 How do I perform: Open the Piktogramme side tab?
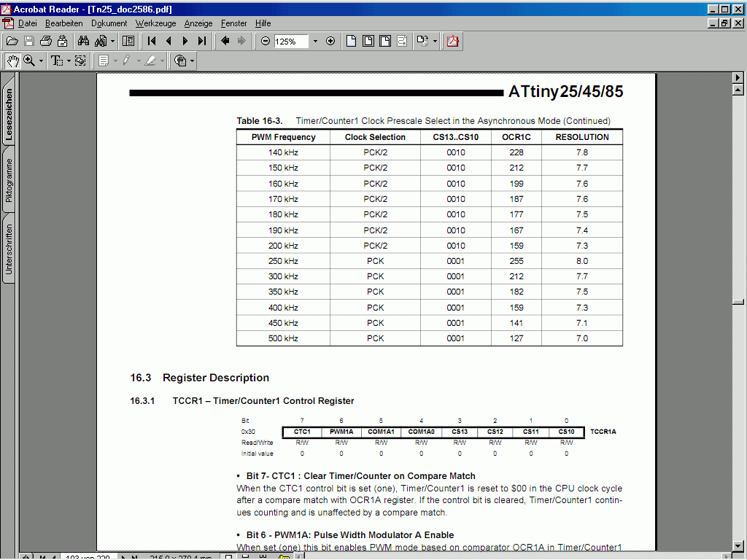[x=9, y=181]
